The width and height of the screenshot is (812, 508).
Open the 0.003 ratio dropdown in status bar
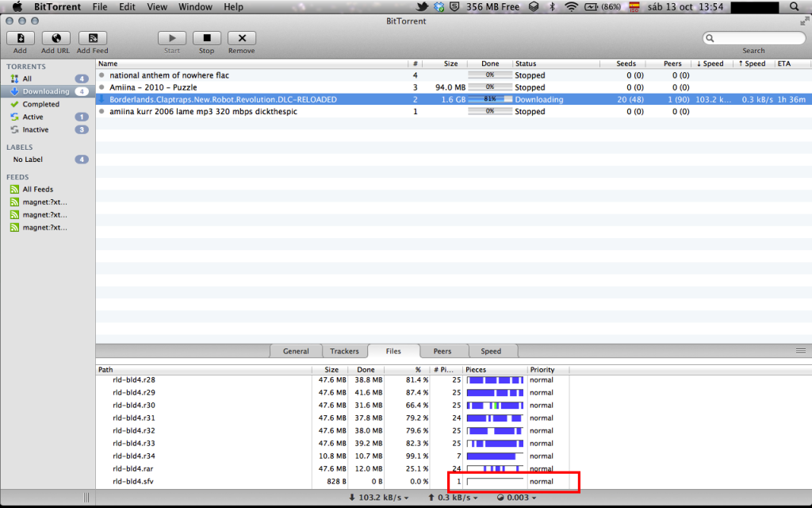click(x=516, y=498)
